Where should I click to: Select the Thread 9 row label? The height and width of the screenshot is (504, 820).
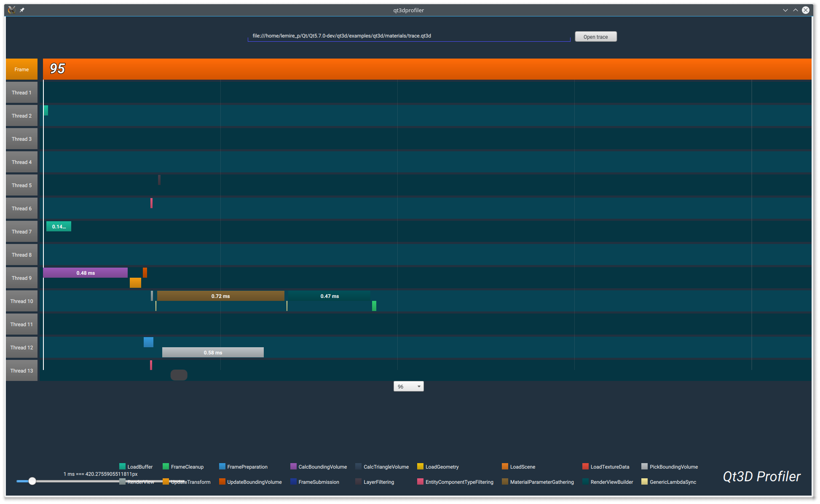[21, 278]
